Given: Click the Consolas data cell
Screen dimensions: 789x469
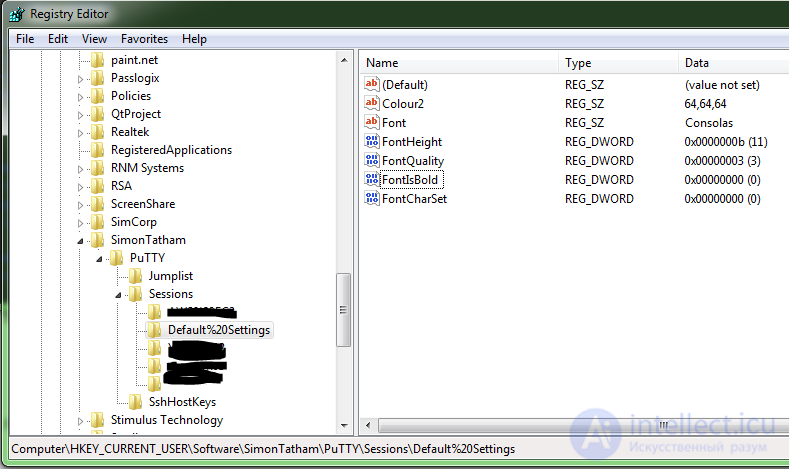Looking at the screenshot, I should click(x=709, y=123).
